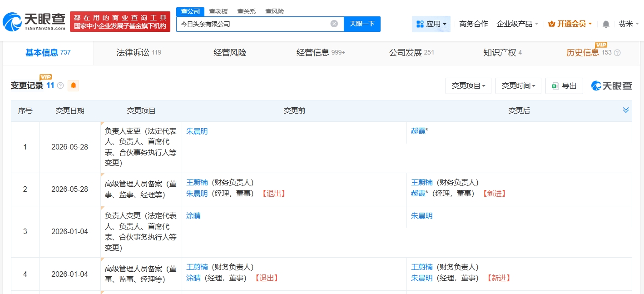Open 王蔚楠 in row 2 变更前

point(197,183)
